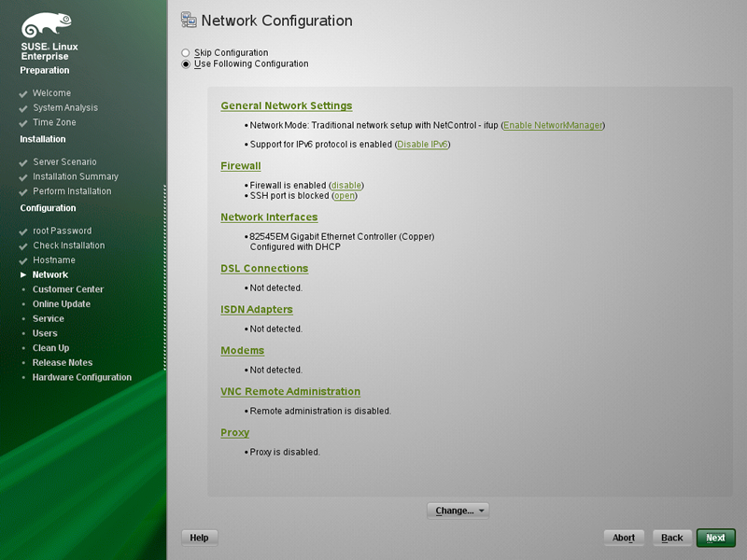Screen dimensions: 747x560
Task: Click the Hostname step in the sidebar
Action: tap(54, 260)
